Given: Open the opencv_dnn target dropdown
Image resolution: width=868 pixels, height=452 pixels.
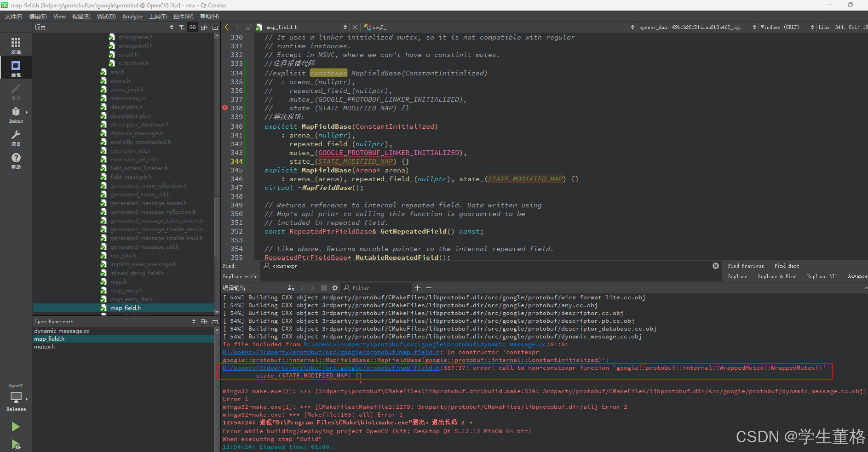Looking at the screenshot, I should [x=697, y=27].
